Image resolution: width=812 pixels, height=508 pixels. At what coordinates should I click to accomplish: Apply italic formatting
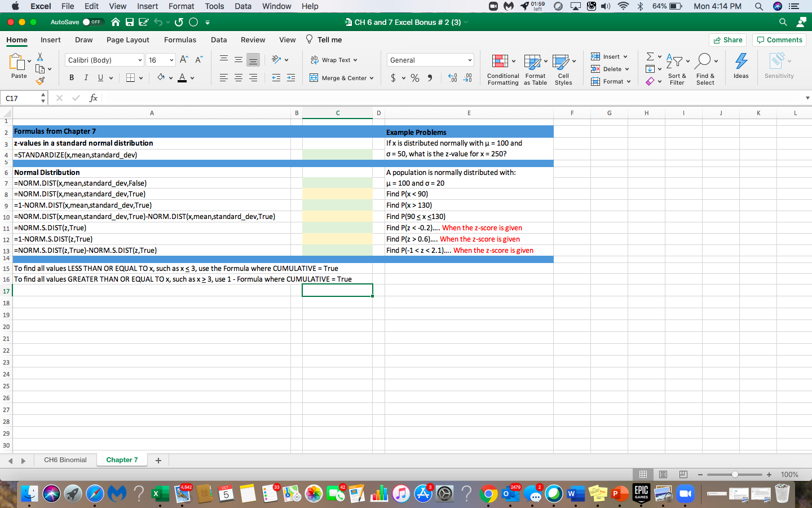pyautogui.click(x=86, y=78)
